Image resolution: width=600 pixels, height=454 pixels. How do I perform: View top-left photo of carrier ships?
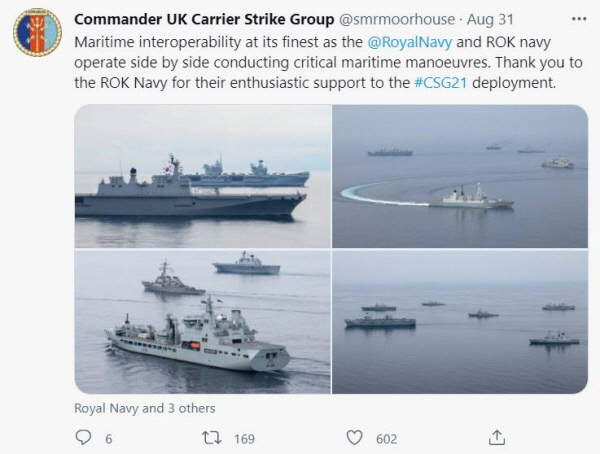point(202,175)
